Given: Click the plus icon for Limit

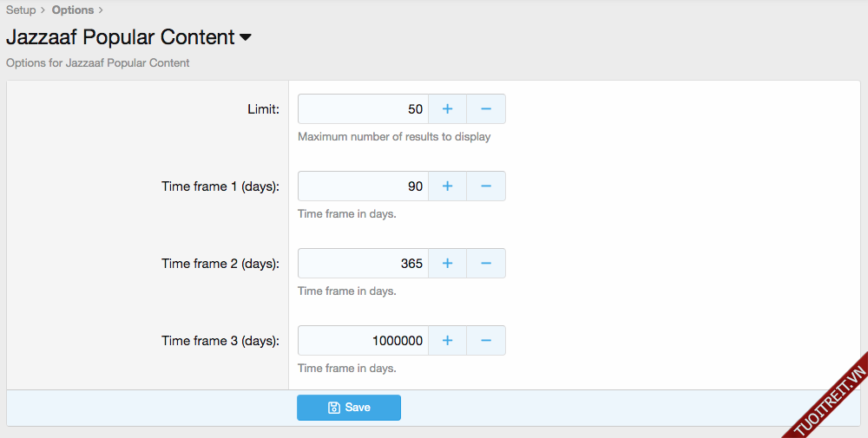Looking at the screenshot, I should click(x=448, y=109).
